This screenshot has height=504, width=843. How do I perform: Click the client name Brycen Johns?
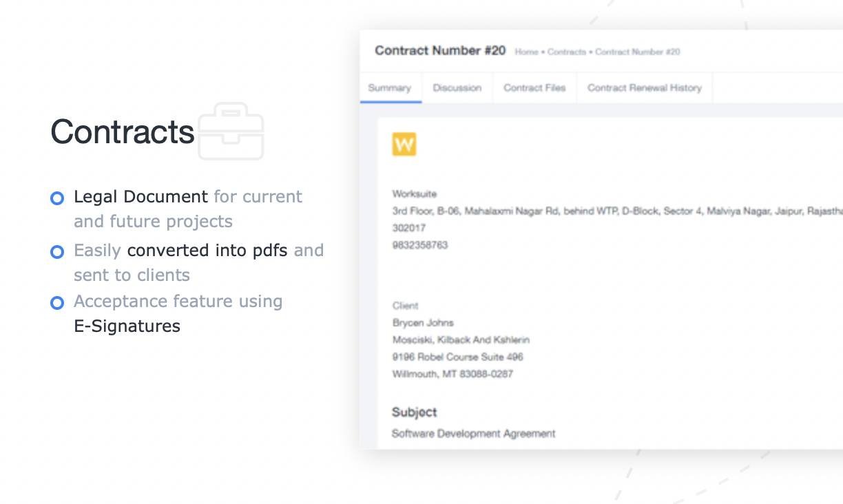pyautogui.click(x=423, y=323)
